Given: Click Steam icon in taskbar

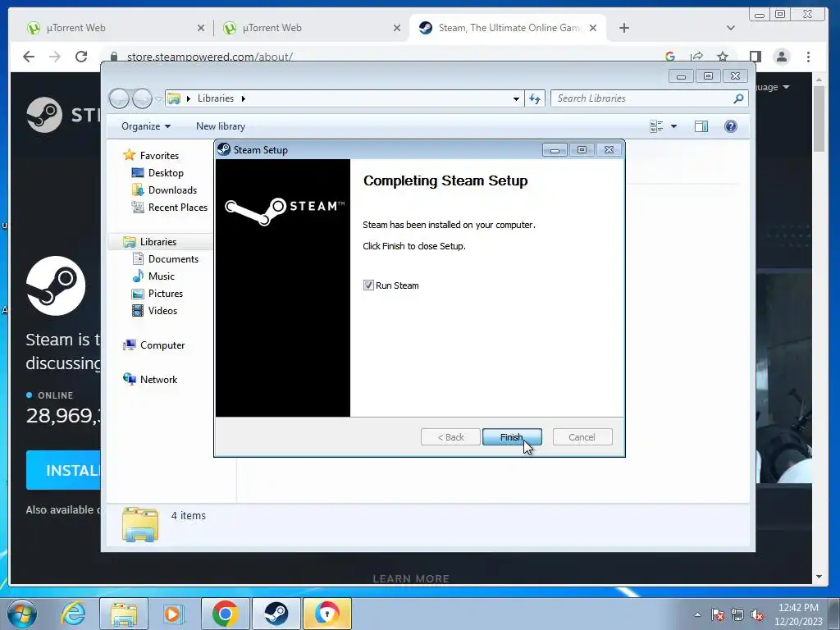Looking at the screenshot, I should pos(276,614).
